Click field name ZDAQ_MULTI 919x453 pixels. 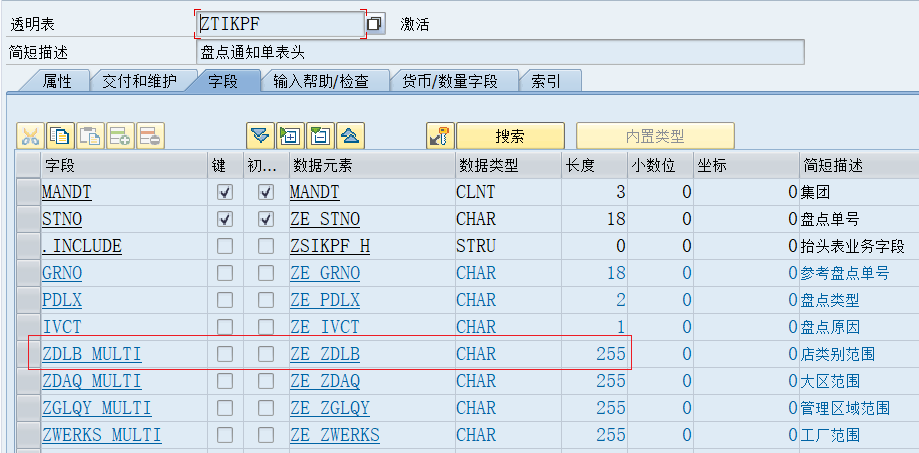click(x=91, y=381)
